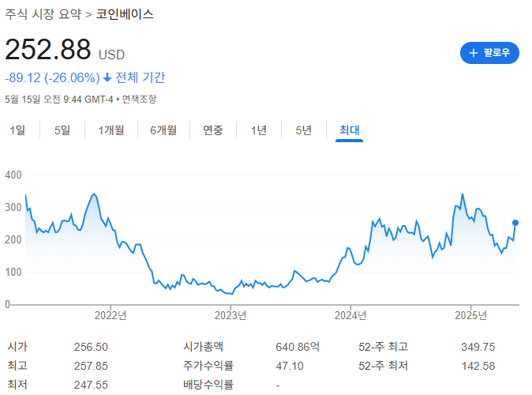Click the -89.12 (-26.06%) change text
Image resolution: width=532 pixels, height=395 pixels.
[x=52, y=77]
